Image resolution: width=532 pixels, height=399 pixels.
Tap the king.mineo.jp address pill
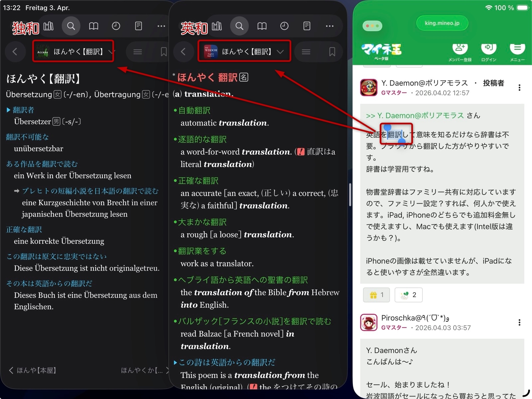[x=442, y=23]
